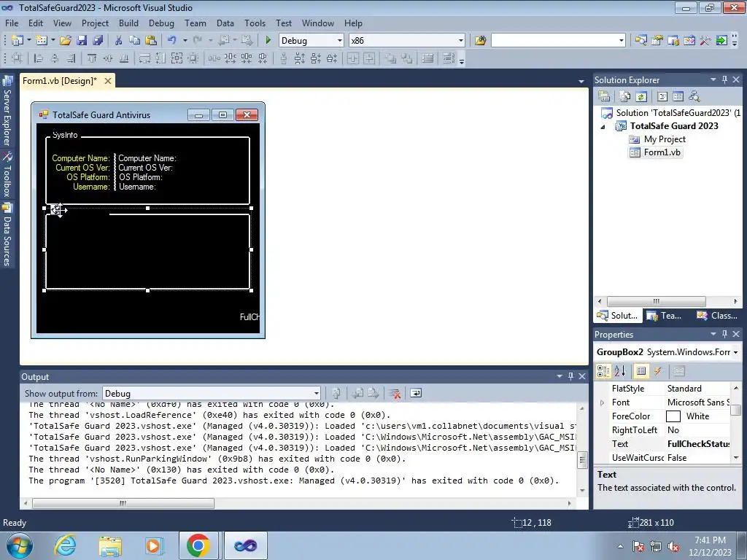Open the Show output from Debug dropdown
747x560 pixels.
[x=316, y=393]
